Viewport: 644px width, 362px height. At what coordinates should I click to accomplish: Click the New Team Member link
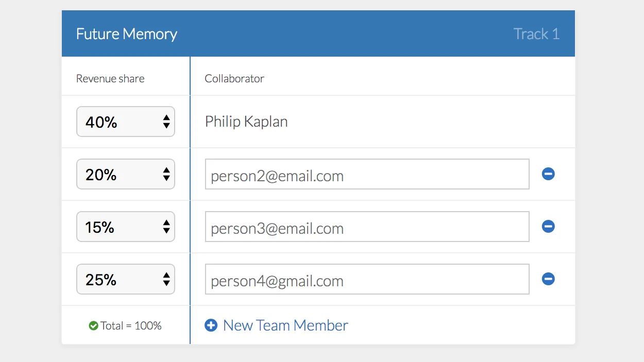pos(285,325)
